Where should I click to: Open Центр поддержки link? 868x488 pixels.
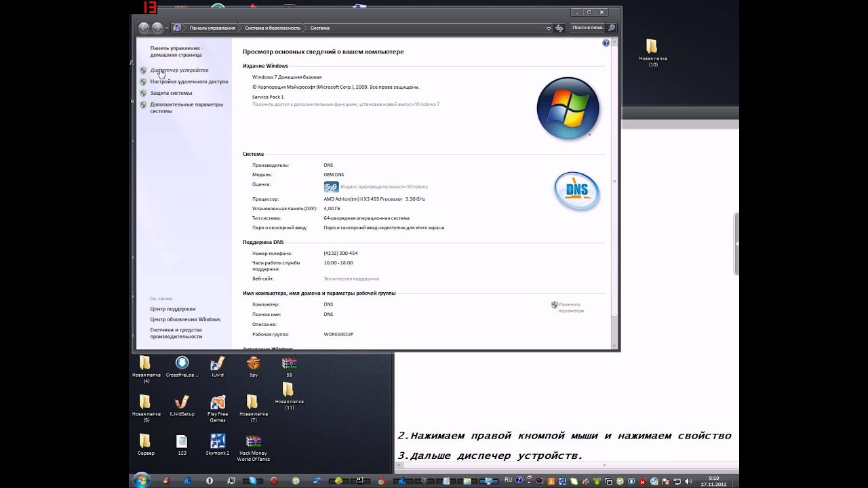tap(173, 309)
